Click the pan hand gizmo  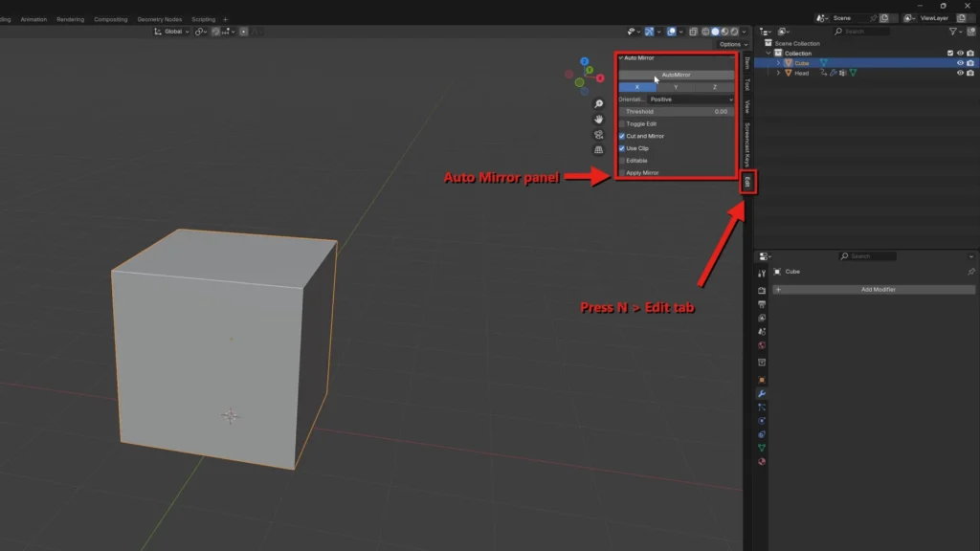pyautogui.click(x=599, y=120)
